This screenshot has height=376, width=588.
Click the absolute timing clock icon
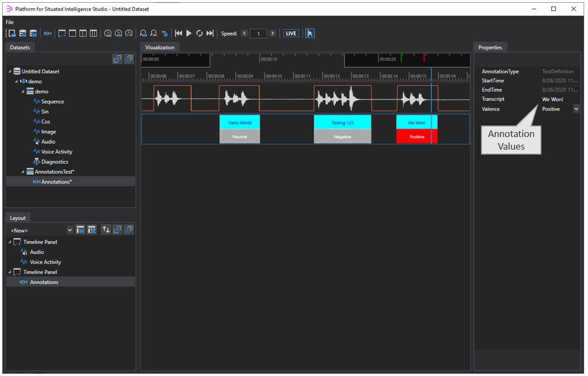tap(108, 33)
